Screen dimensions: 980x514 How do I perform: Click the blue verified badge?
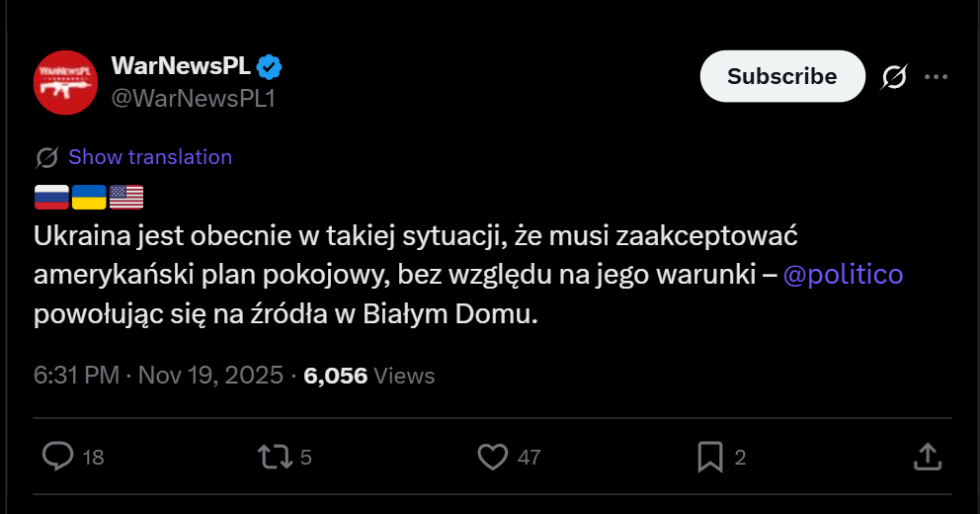pyautogui.click(x=270, y=67)
